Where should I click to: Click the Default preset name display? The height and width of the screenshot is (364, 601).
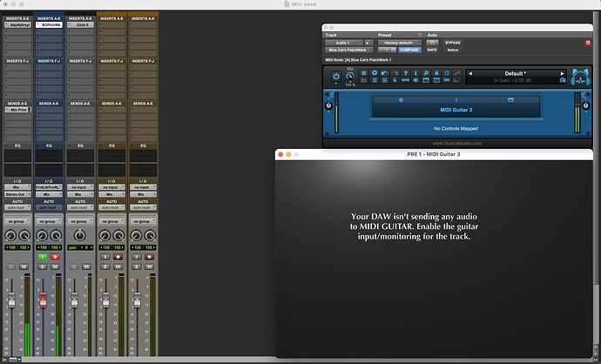pyautogui.click(x=515, y=73)
